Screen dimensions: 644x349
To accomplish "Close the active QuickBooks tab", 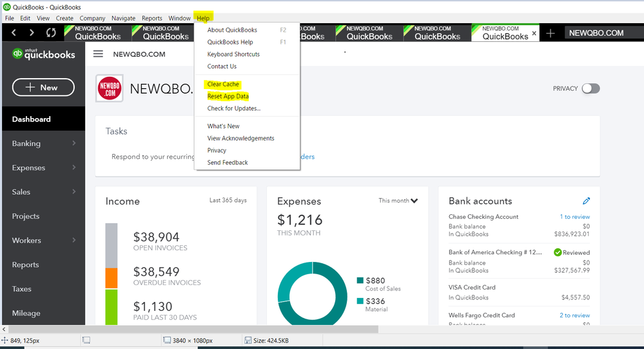I will pos(534,34).
